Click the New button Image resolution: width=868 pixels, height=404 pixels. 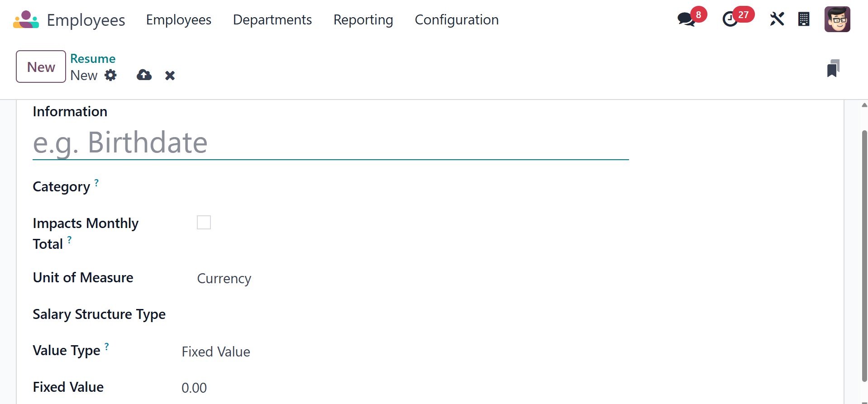click(41, 67)
